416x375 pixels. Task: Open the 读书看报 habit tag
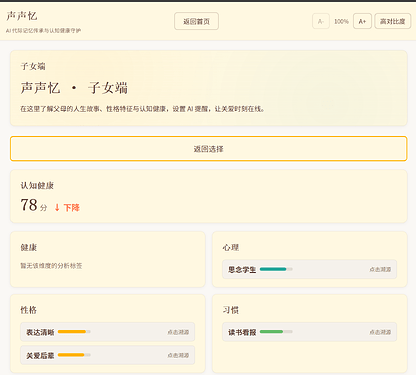[309, 332]
